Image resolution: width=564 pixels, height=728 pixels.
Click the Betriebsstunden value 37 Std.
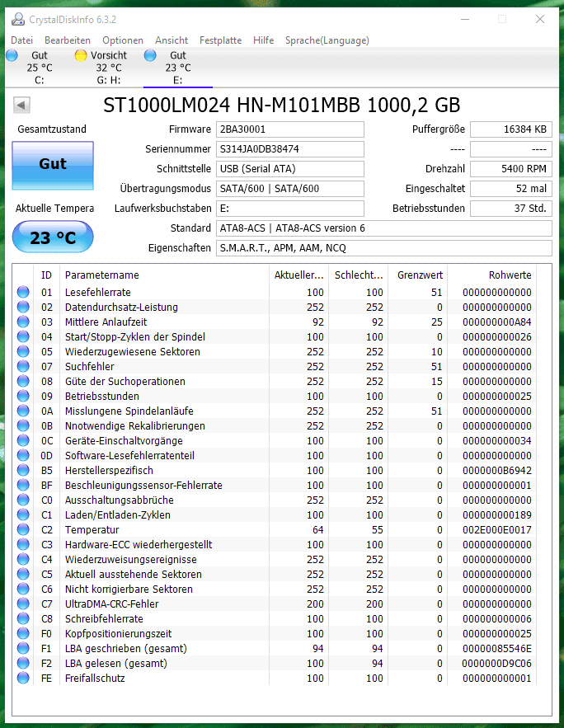click(x=511, y=209)
